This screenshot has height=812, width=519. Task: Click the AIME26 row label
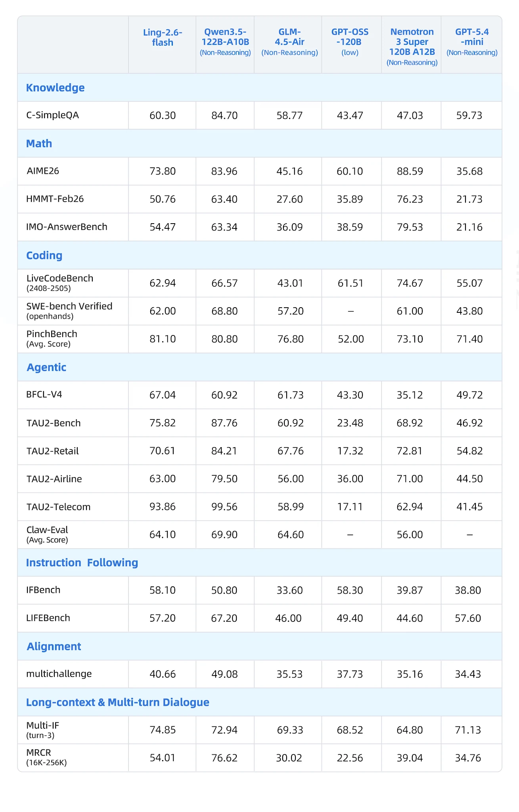[42, 171]
